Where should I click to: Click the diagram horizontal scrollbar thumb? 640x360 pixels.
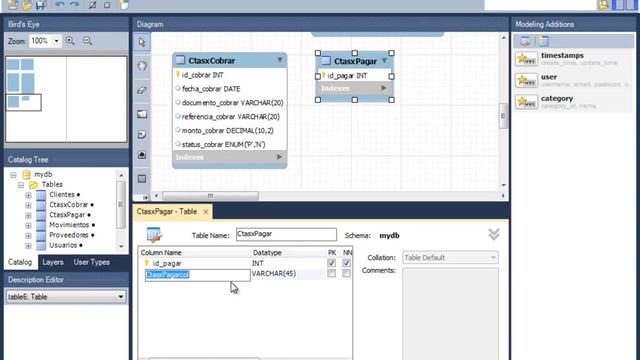[210, 196]
